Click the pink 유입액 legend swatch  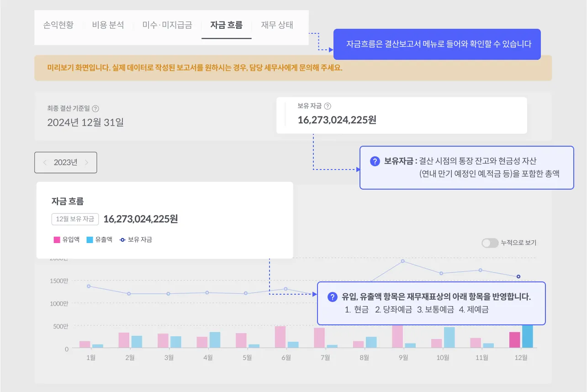[x=57, y=239]
